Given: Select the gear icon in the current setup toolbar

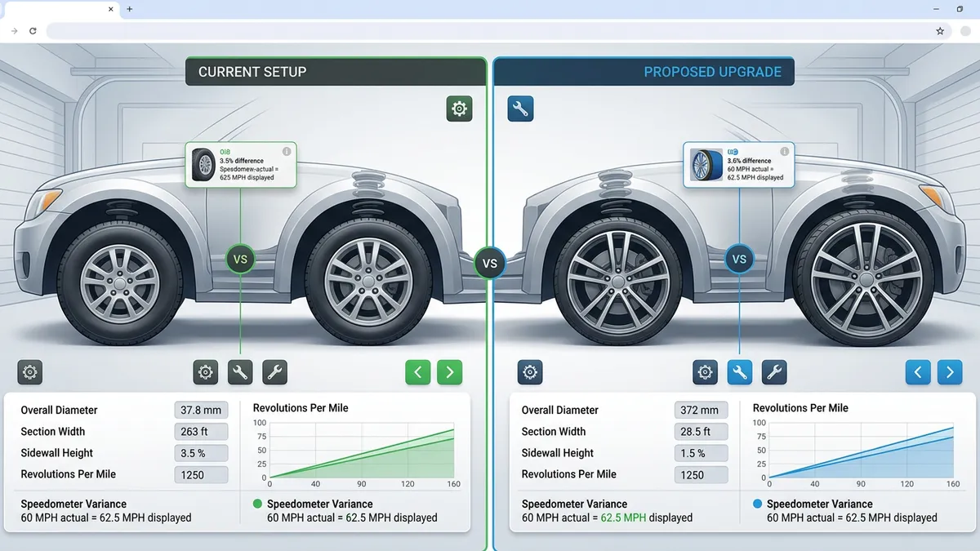Looking at the screenshot, I should (x=205, y=371).
